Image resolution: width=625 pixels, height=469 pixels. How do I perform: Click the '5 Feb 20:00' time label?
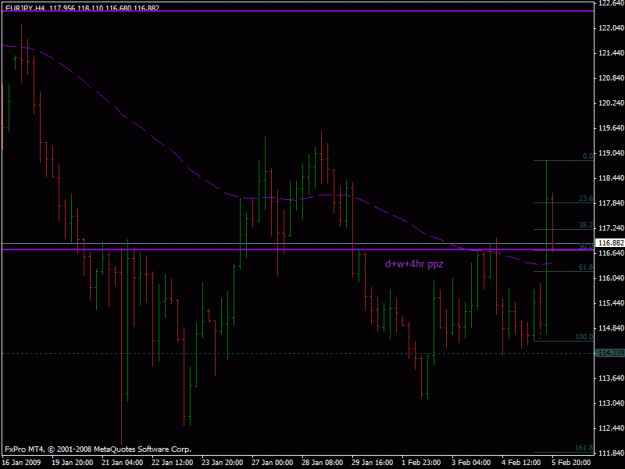point(571,462)
